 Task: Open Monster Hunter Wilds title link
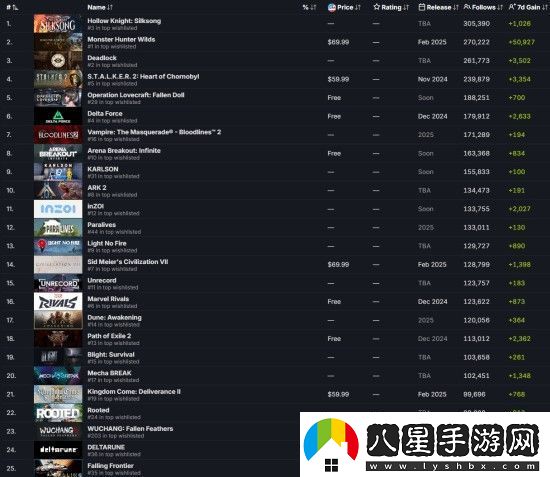tap(121, 39)
